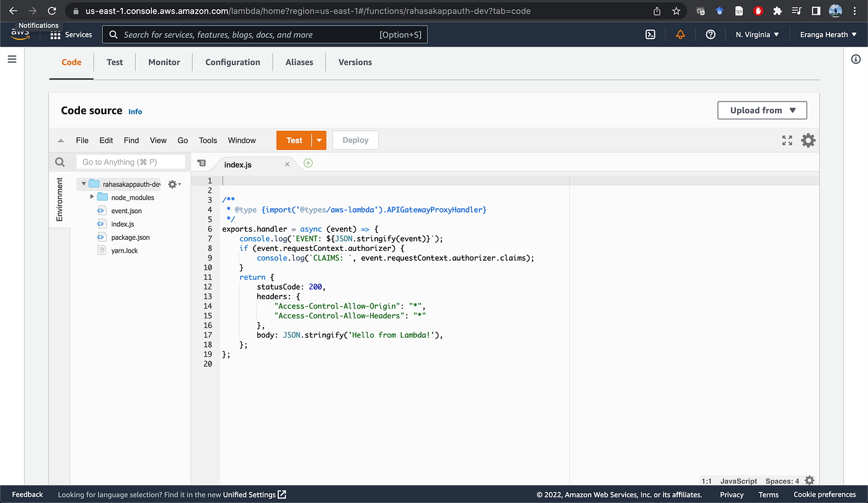Screen dimensions: 868x503
Task: Click the browser address bar URL
Action: click(308, 11)
